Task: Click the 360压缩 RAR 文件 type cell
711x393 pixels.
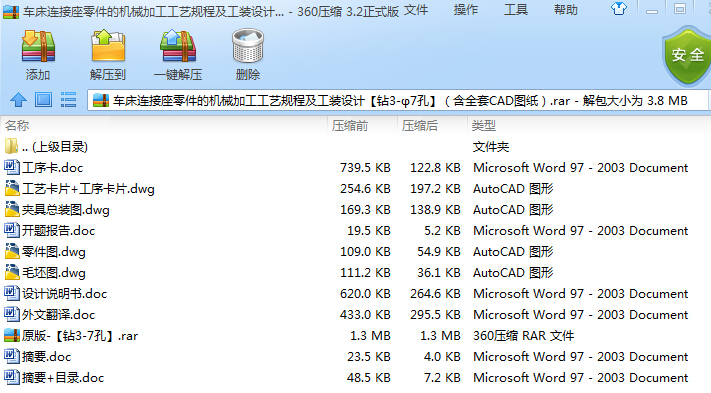Action: tap(524, 336)
